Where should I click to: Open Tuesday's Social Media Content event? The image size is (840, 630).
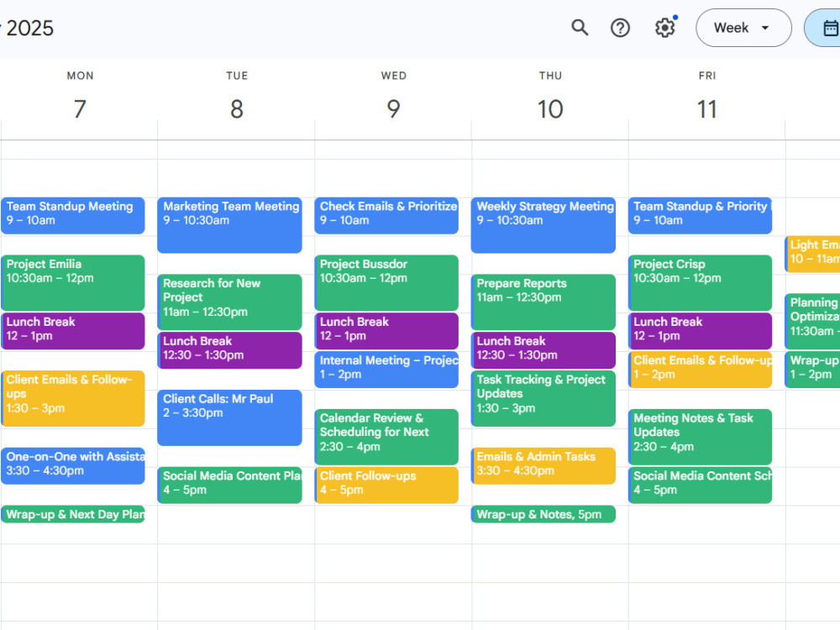coord(230,486)
